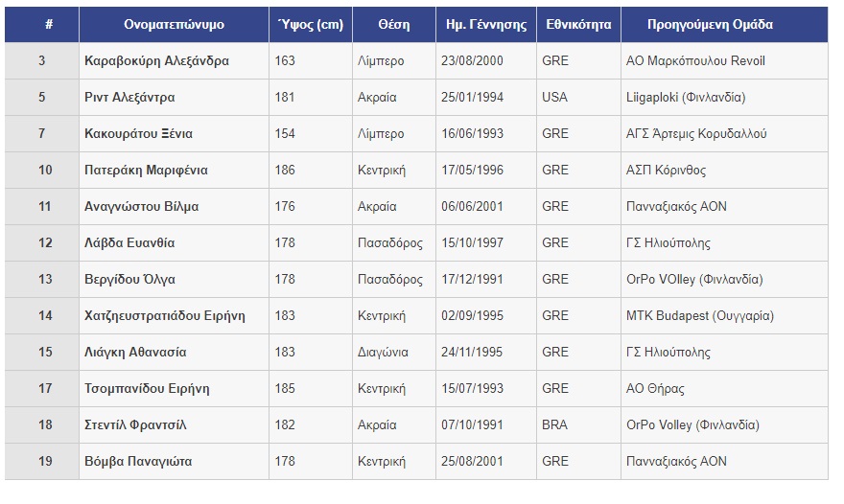The width and height of the screenshot is (844, 504).
Task: Click the Εθνικότητα column header
Action: [578, 25]
